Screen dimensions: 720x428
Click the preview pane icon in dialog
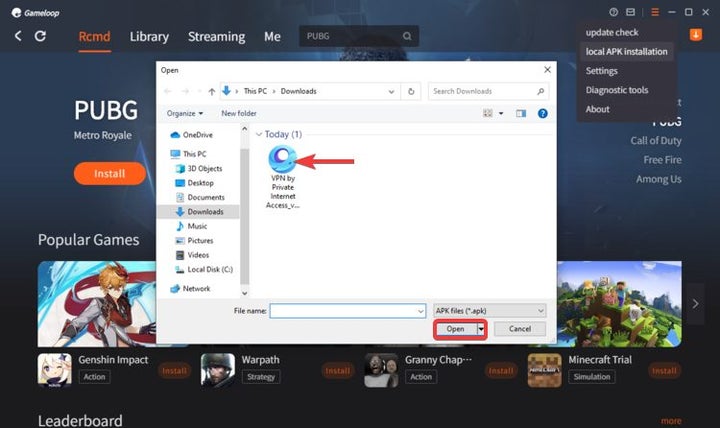(x=520, y=113)
